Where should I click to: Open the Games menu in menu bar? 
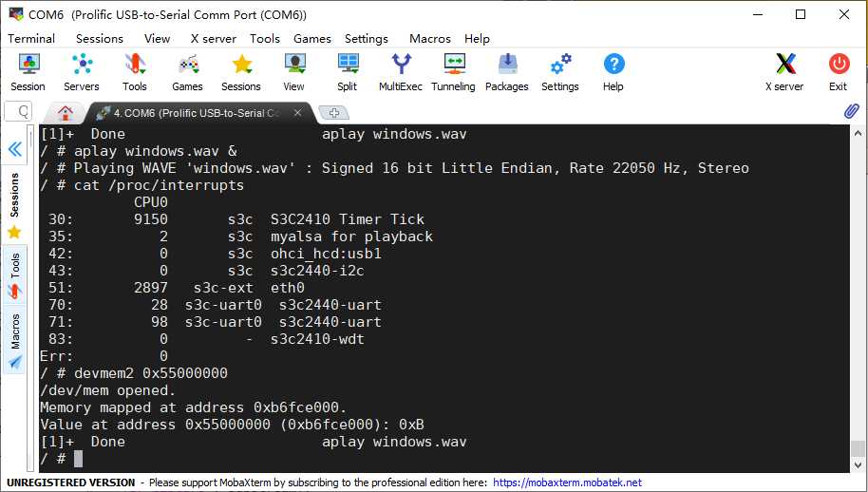tap(312, 38)
